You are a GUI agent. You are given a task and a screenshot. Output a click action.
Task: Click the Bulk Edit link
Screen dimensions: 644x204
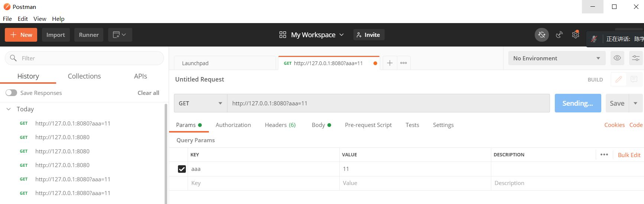(x=629, y=155)
